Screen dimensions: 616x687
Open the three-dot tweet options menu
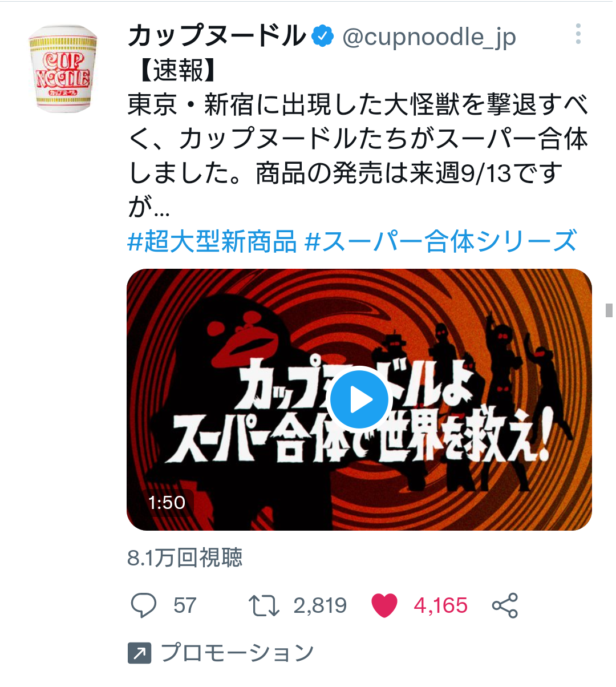[578, 34]
